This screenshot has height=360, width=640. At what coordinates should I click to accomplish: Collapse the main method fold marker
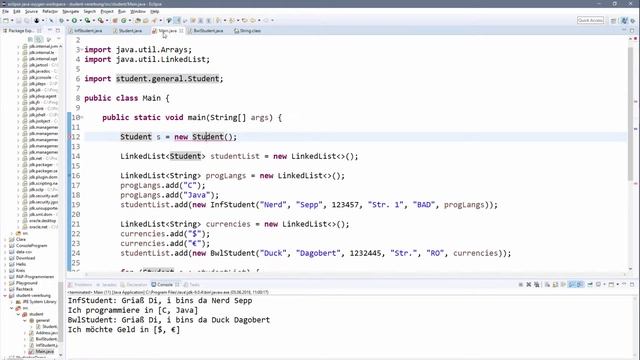pos(82,118)
